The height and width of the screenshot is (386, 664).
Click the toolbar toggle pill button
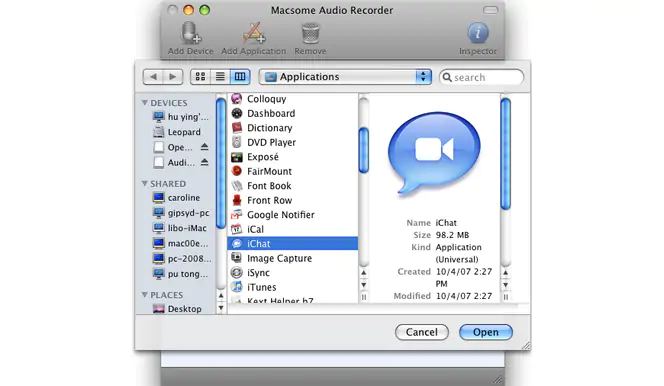490,10
